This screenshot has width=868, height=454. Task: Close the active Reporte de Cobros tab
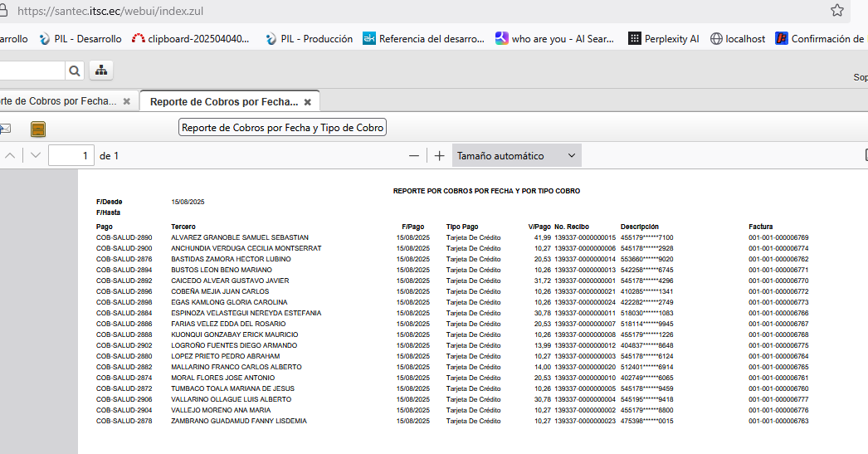307,102
